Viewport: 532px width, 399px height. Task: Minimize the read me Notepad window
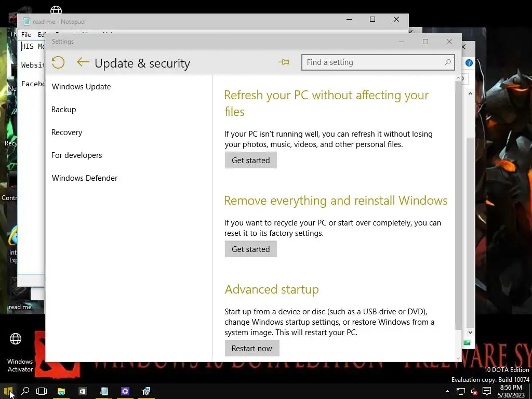(x=349, y=19)
